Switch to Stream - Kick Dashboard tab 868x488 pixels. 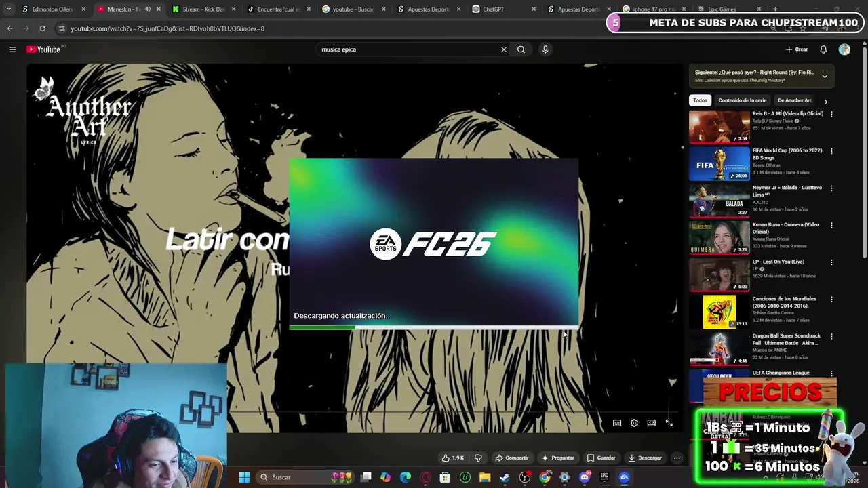point(202,9)
